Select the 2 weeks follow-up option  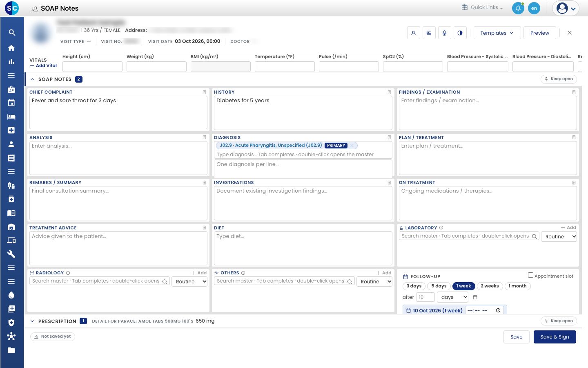click(490, 286)
